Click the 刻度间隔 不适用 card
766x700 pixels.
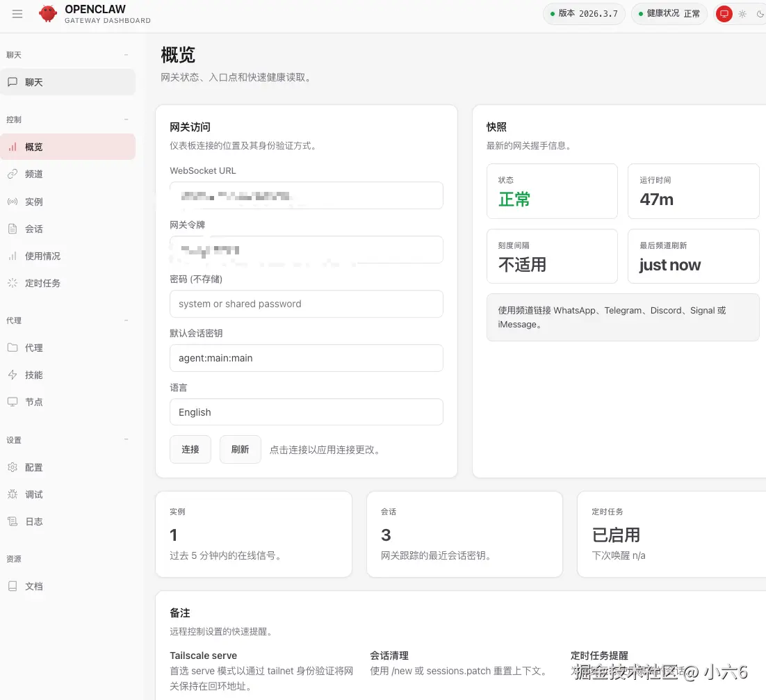(x=552, y=256)
